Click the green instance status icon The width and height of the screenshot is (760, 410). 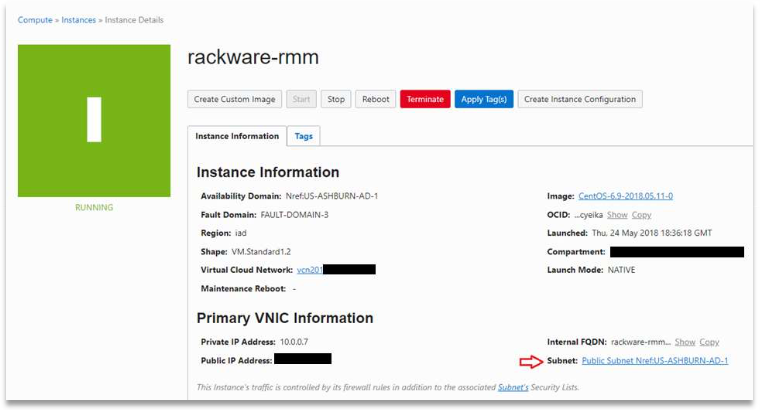pos(94,121)
